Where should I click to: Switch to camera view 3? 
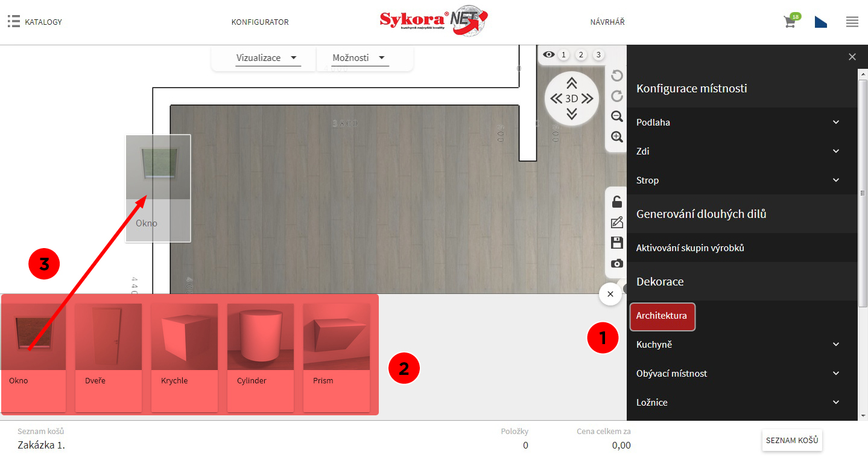point(598,55)
